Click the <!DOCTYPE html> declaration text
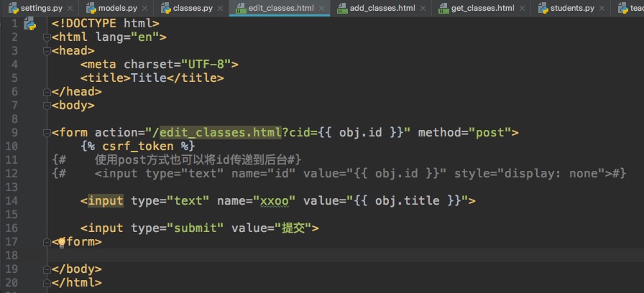Image resolution: width=644 pixels, height=293 pixels. coord(106,24)
